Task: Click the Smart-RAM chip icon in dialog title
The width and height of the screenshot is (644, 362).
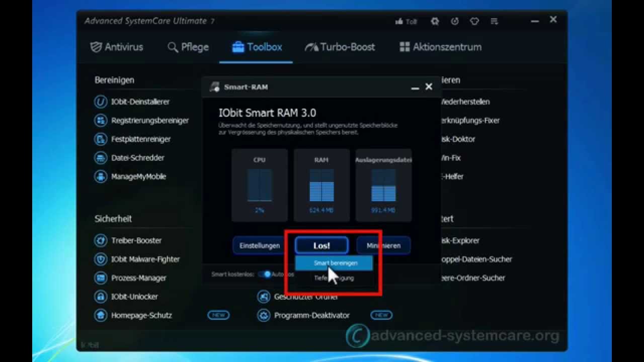Action: [215, 86]
